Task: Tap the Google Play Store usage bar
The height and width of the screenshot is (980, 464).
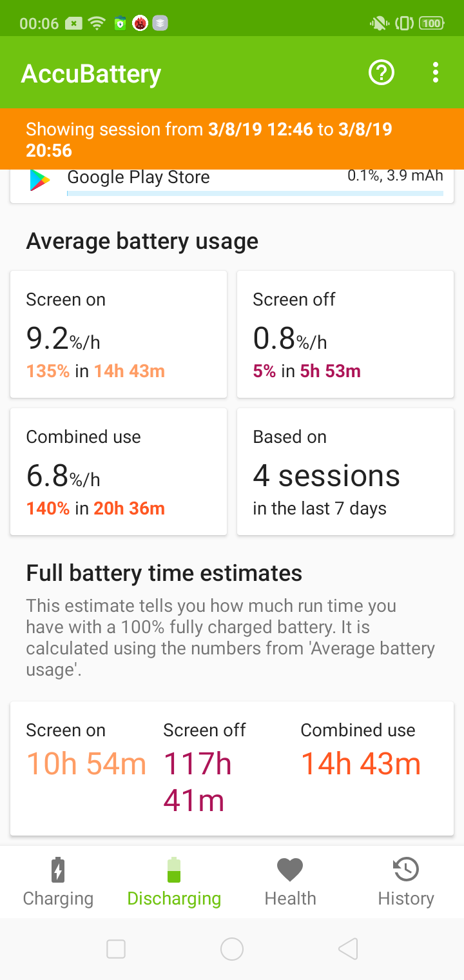Action: tap(255, 193)
